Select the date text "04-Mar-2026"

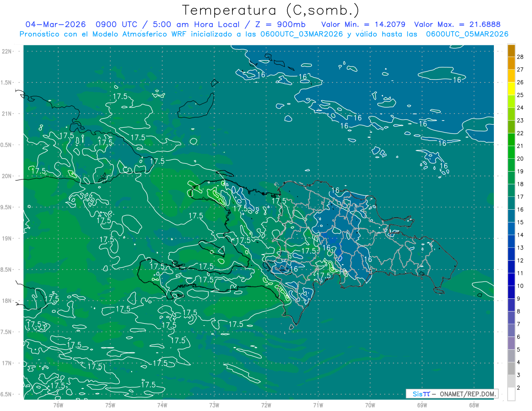(55, 24)
